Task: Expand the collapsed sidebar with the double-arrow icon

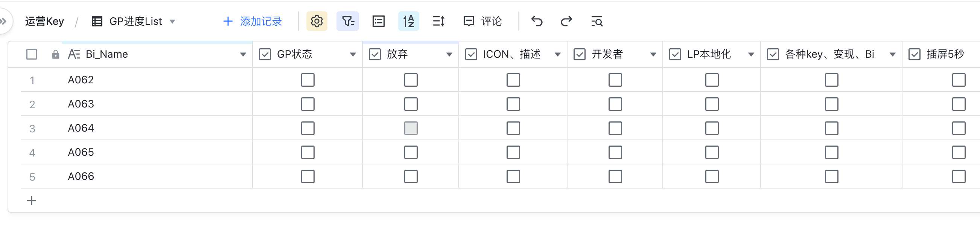Action: point(4,22)
